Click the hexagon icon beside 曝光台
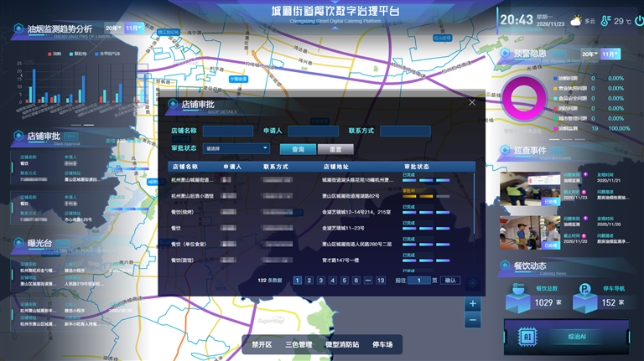Viewport: 644px width, 361px height. point(18,242)
